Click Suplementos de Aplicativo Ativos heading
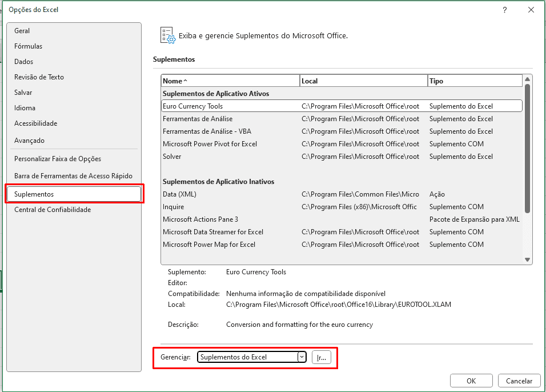Screen dimensions: 546x392 (x=216, y=93)
